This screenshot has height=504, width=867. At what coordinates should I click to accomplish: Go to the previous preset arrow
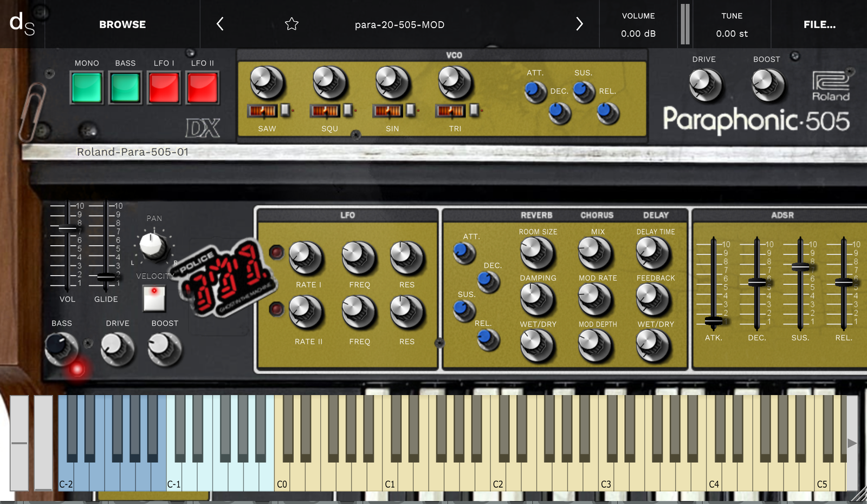pyautogui.click(x=220, y=24)
